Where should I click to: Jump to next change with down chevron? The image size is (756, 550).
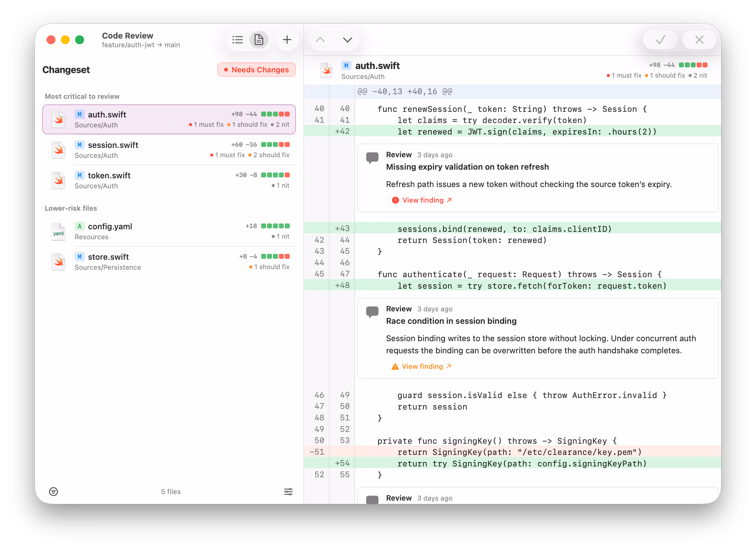pyautogui.click(x=347, y=40)
